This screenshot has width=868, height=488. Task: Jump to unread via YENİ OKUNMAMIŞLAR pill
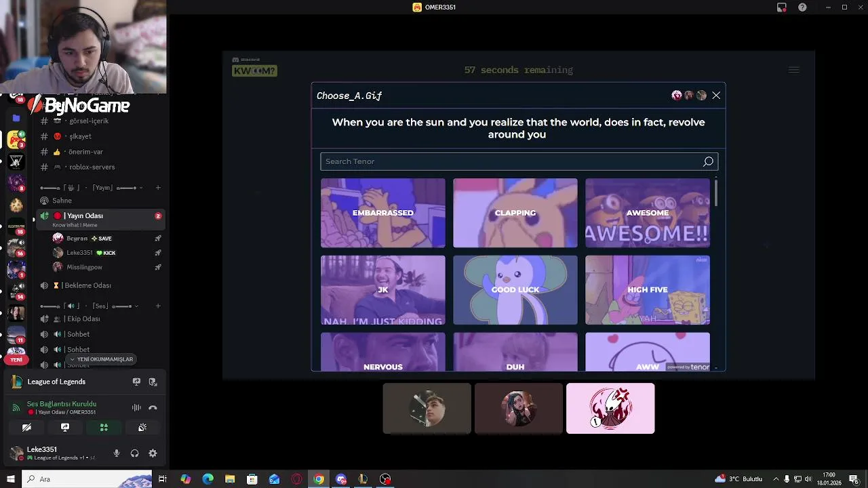102,359
